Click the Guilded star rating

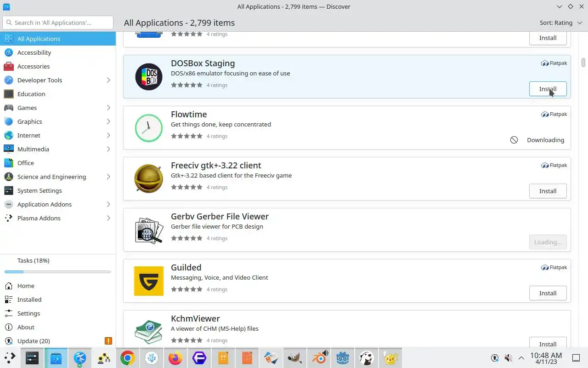coord(187,289)
